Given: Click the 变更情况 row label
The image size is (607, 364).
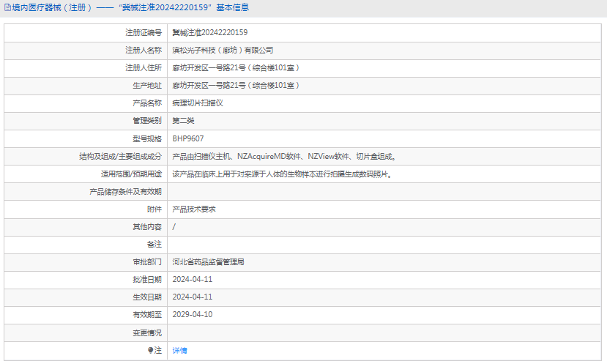Looking at the screenshot, I should [x=147, y=333].
